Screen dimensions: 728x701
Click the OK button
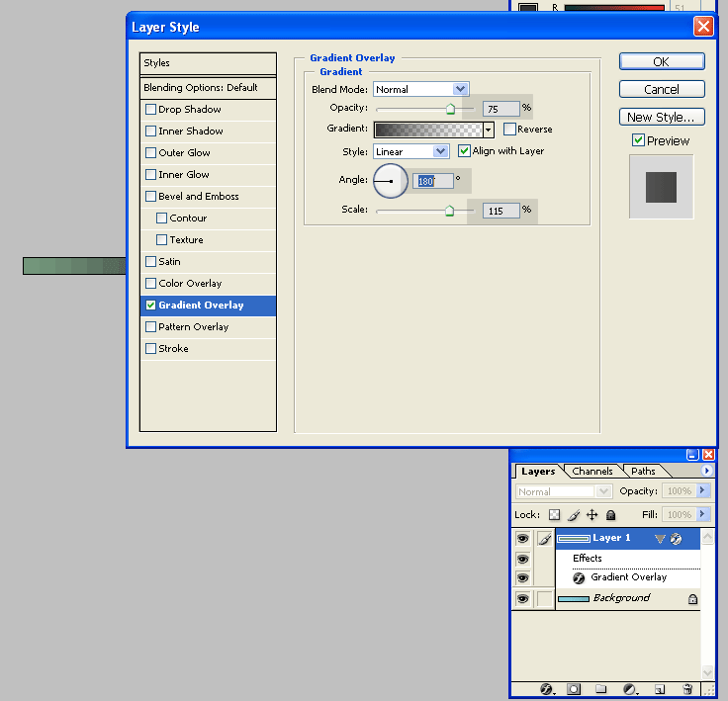tap(662, 61)
